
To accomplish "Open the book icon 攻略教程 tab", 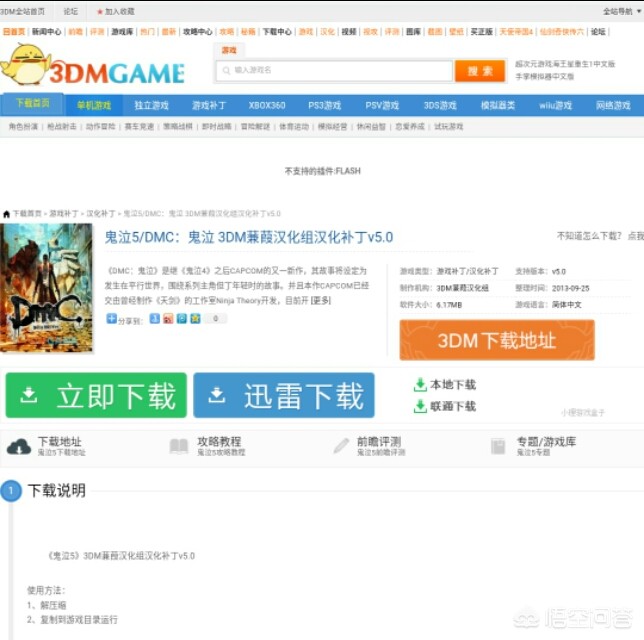I will pos(208,447).
